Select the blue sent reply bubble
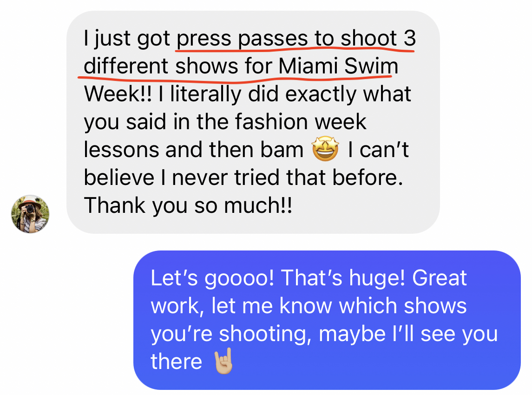Screen dimensions: 532x395 coord(327,320)
